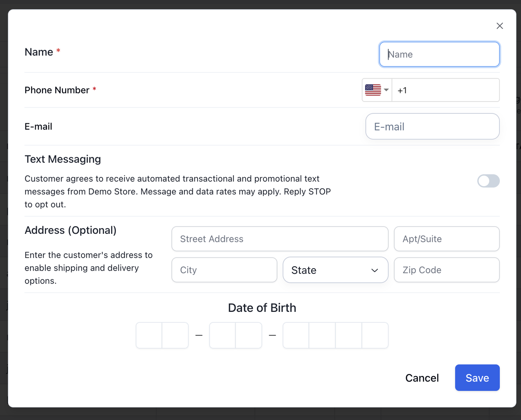Click into the E-mail field

point(432,127)
